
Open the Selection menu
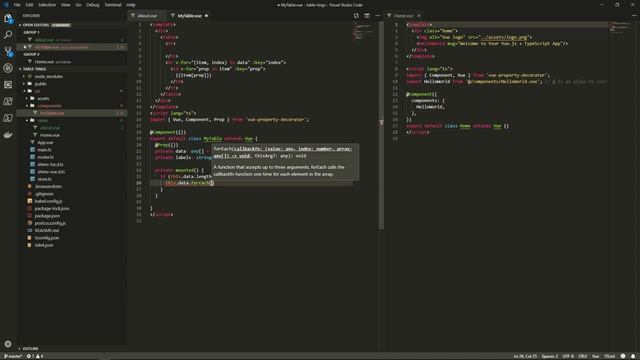(47, 5)
